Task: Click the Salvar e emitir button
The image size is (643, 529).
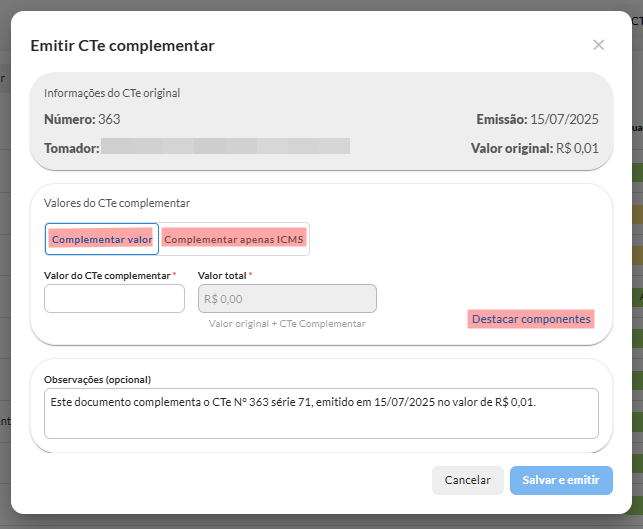Action: (560, 480)
